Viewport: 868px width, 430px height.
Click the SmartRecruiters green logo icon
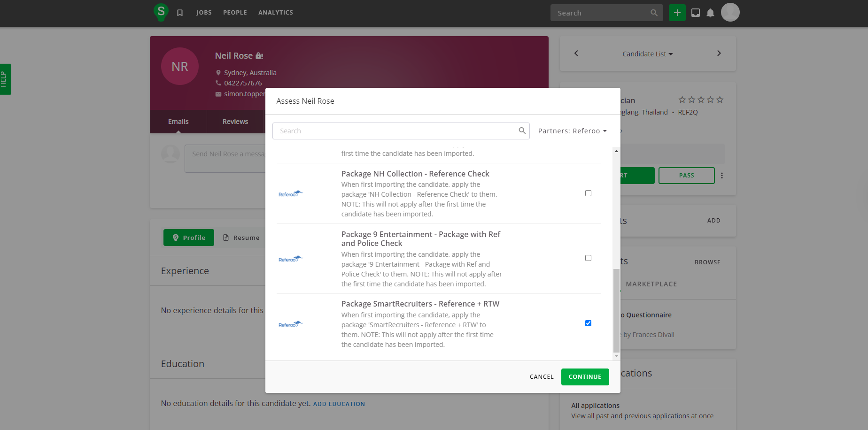161,12
